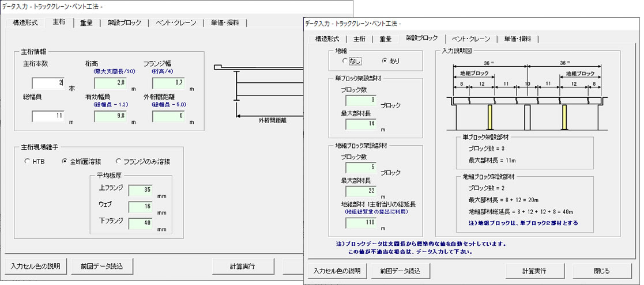The image size is (644, 285).
Task: Click blue note (総幅員 - 1.2)
Action: 111,105
